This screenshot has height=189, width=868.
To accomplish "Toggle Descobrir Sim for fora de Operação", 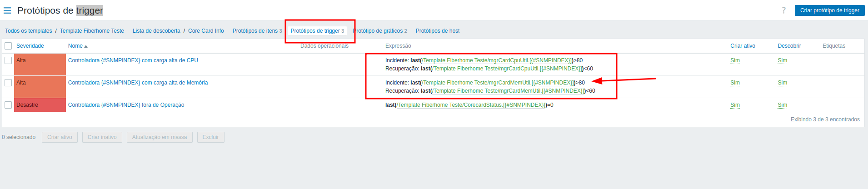I will coord(782,105).
